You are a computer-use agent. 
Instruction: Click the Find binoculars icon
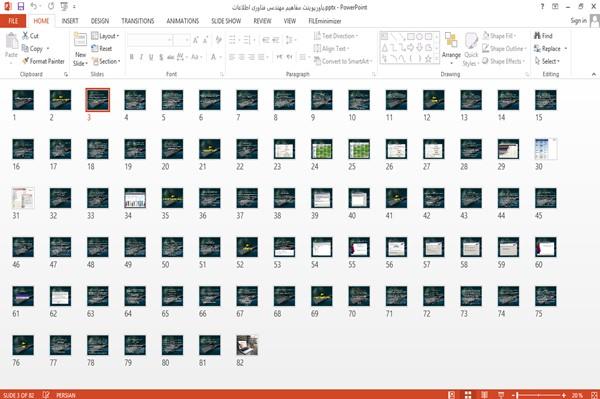pos(537,36)
